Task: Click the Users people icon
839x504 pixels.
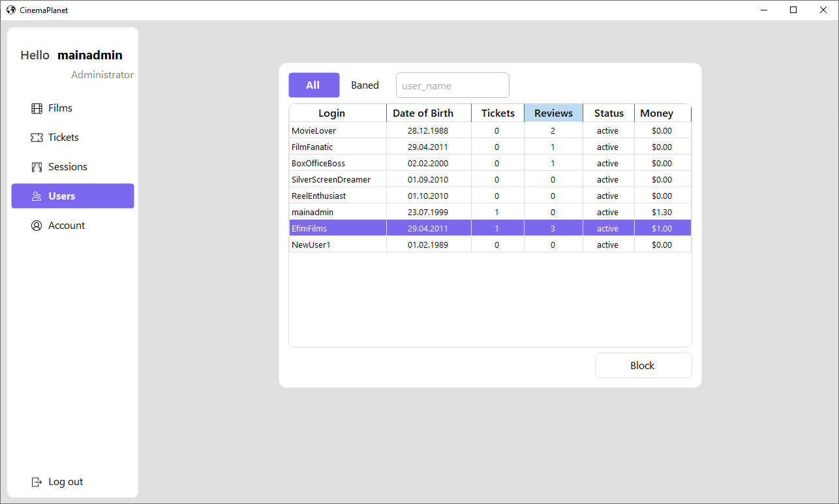Action: click(37, 196)
